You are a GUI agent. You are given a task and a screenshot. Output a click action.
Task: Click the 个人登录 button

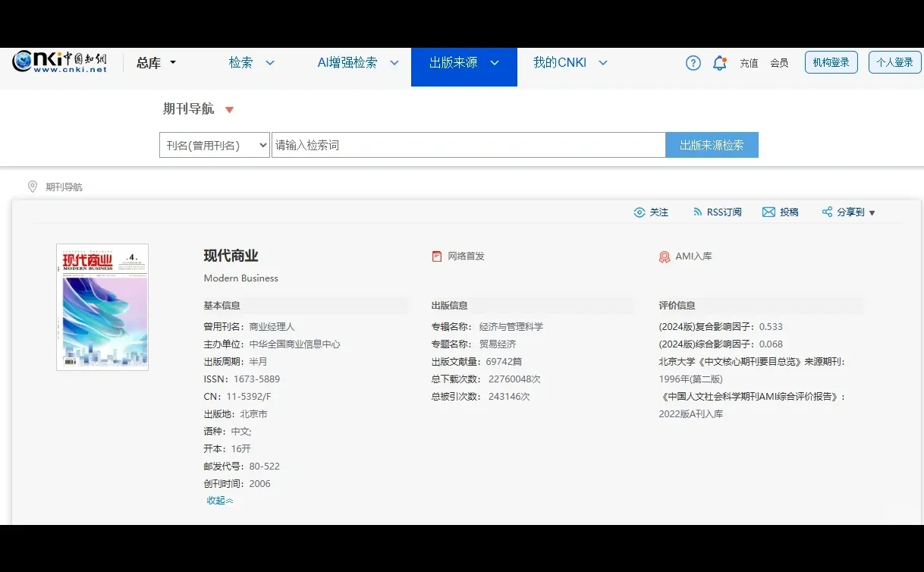pos(895,62)
